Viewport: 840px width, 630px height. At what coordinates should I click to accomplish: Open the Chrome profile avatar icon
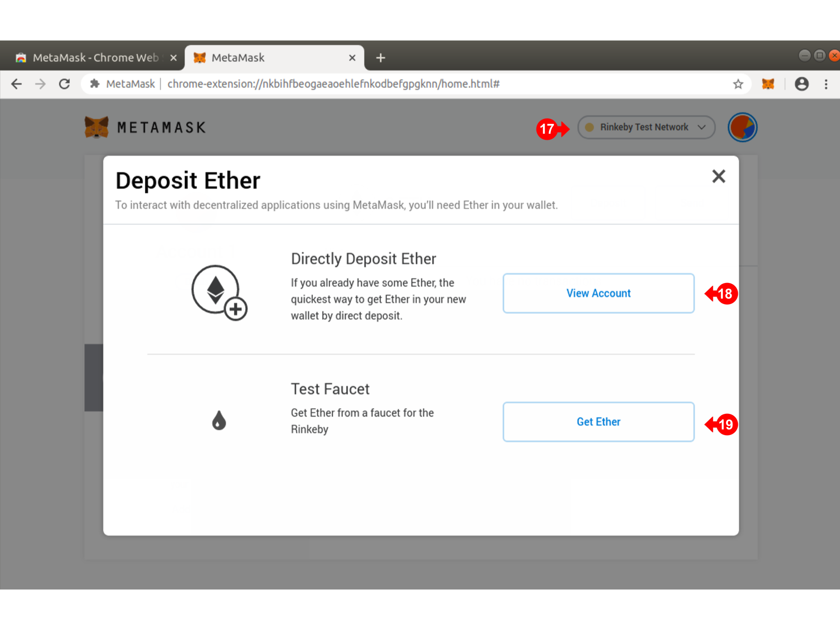(801, 84)
